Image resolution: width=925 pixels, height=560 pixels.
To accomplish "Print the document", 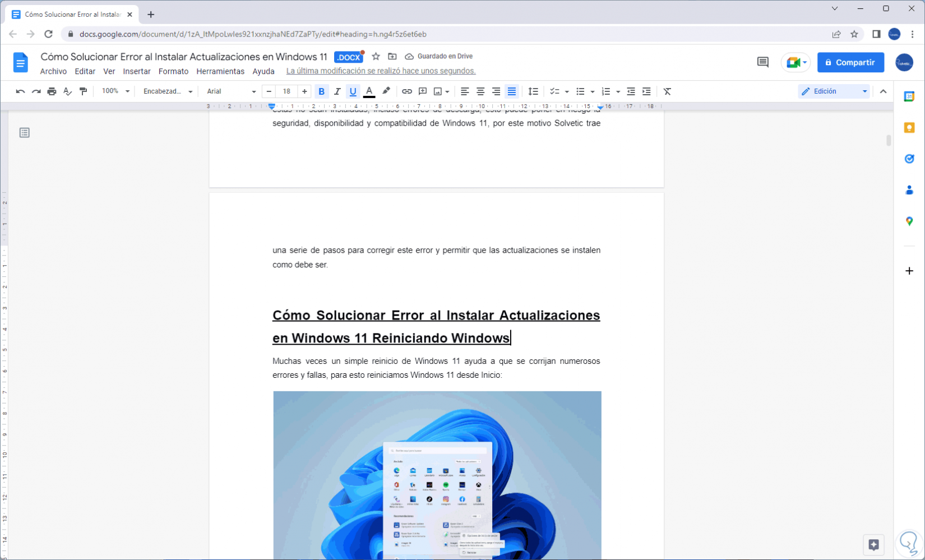I will [x=52, y=91].
